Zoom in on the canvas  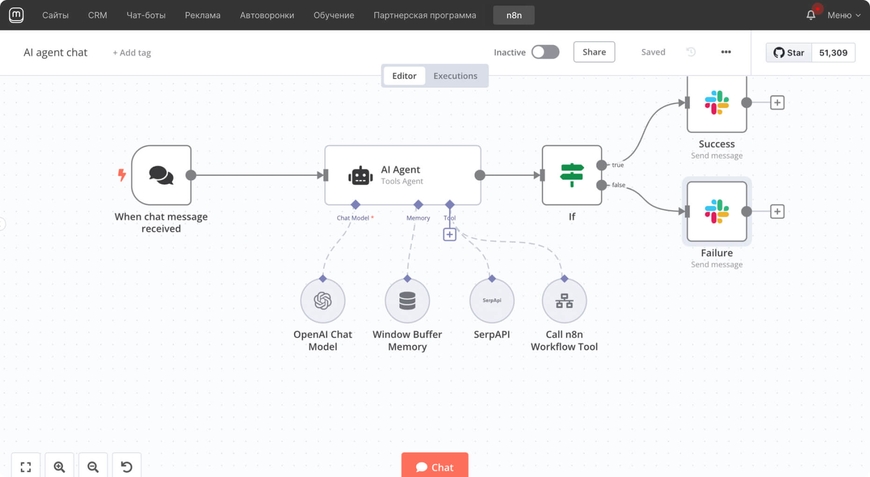(x=59, y=467)
